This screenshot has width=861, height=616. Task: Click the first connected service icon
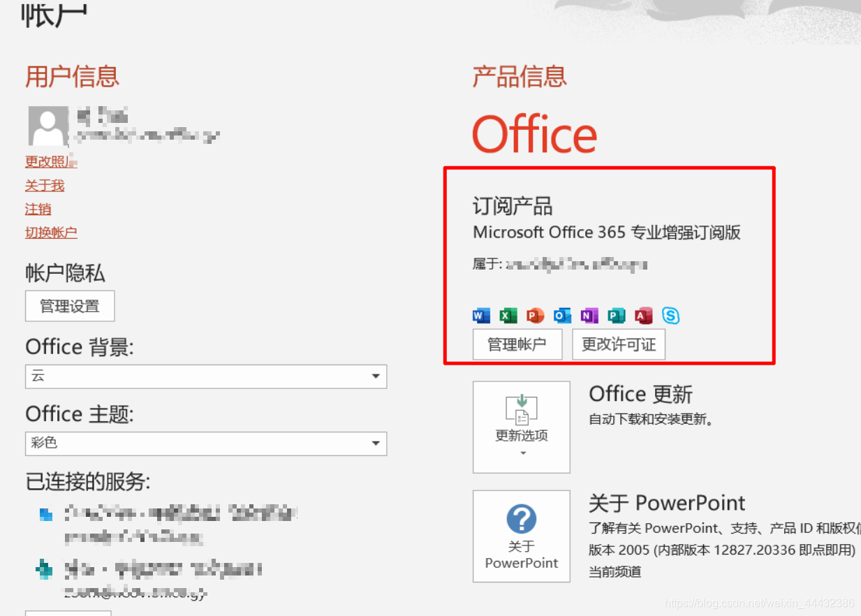pos(46,515)
